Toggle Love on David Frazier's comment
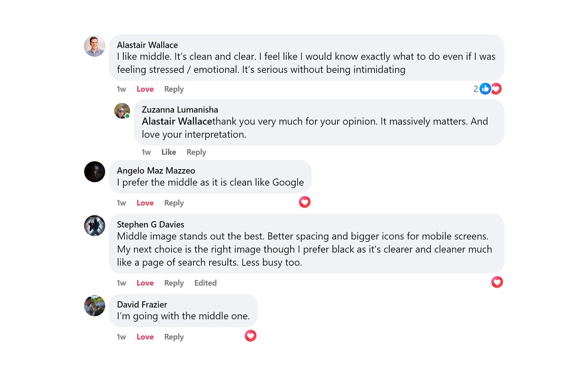 click(x=145, y=337)
